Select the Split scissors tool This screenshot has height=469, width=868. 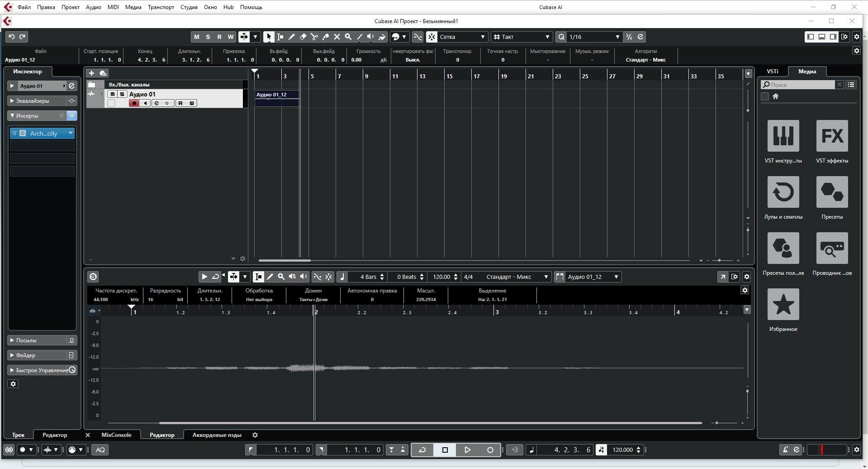pos(314,37)
